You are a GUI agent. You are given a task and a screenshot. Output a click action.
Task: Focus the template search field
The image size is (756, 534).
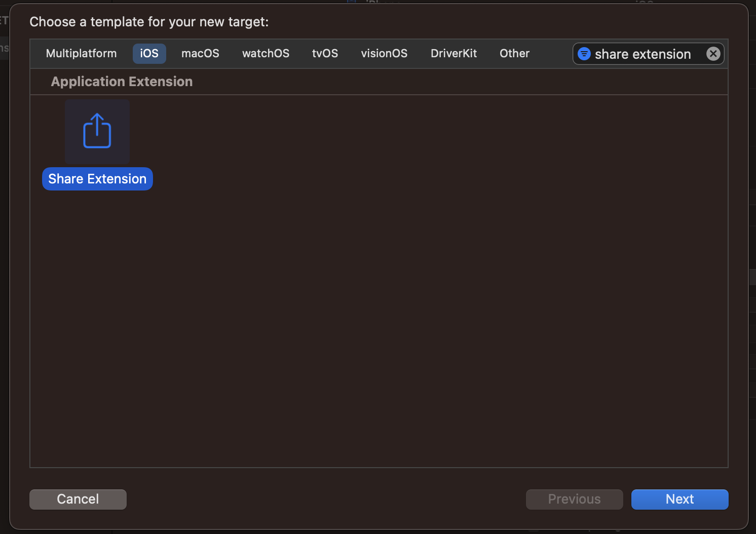coord(648,54)
